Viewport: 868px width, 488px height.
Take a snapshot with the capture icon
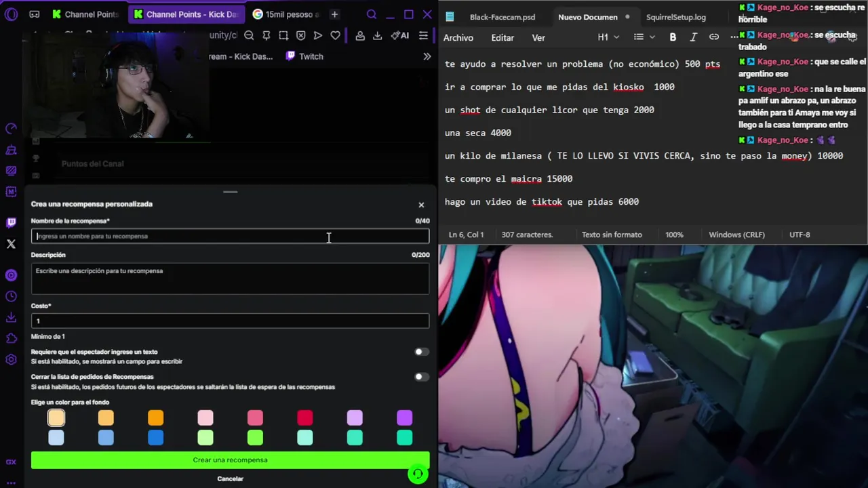click(283, 35)
